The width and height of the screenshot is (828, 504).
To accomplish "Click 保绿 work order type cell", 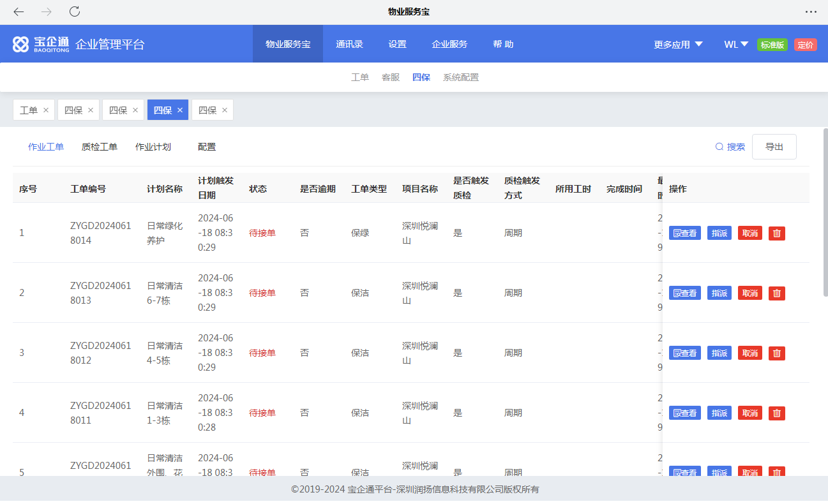I will pyautogui.click(x=360, y=233).
